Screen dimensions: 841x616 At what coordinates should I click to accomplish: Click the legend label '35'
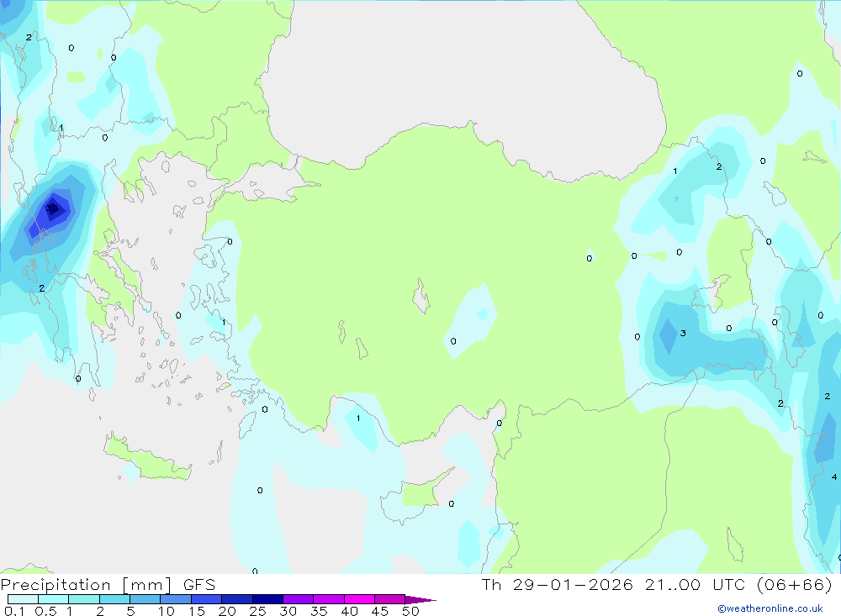(x=319, y=611)
